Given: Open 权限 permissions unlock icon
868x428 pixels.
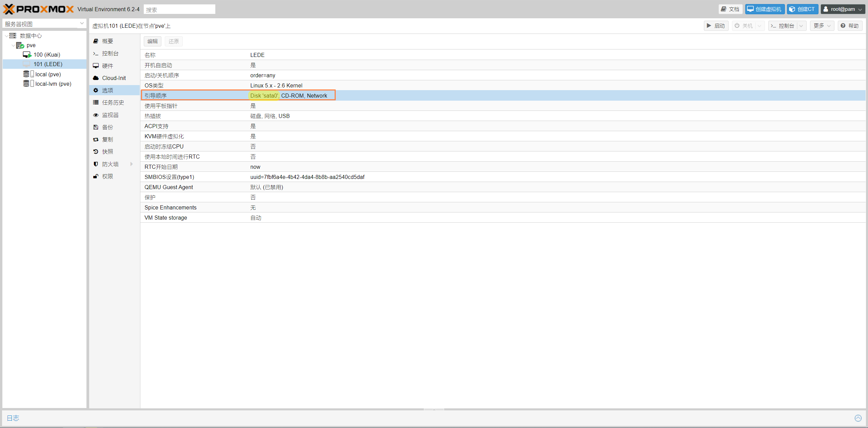Looking at the screenshot, I should 96,176.
